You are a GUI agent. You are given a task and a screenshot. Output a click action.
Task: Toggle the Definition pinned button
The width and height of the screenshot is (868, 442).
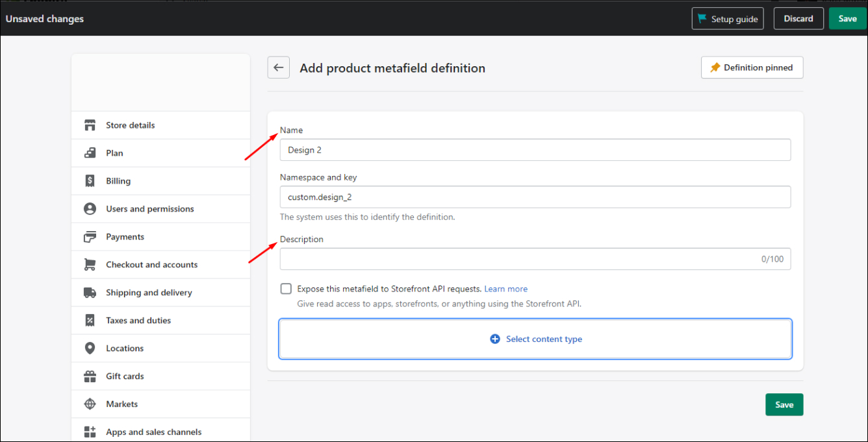click(752, 68)
